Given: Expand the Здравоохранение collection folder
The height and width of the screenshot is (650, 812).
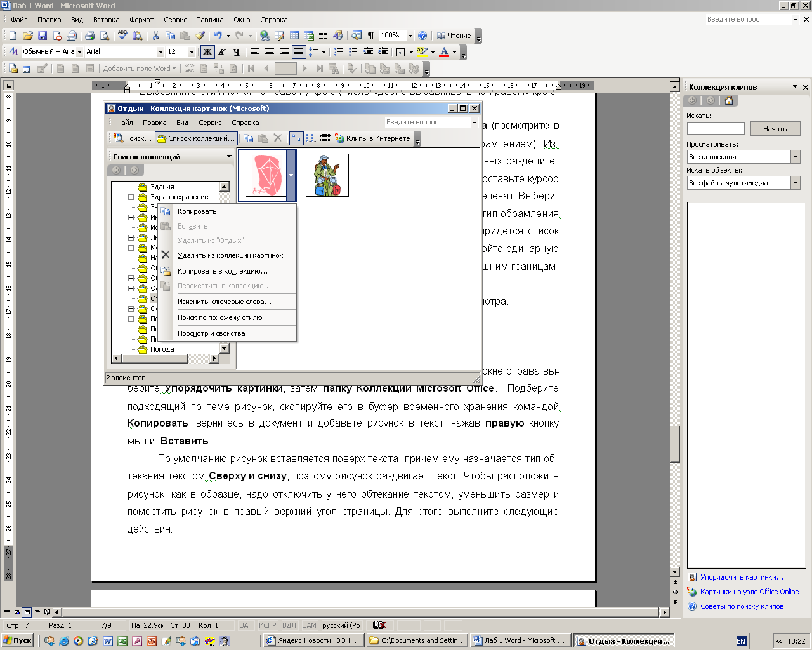Looking at the screenshot, I should point(131,197).
